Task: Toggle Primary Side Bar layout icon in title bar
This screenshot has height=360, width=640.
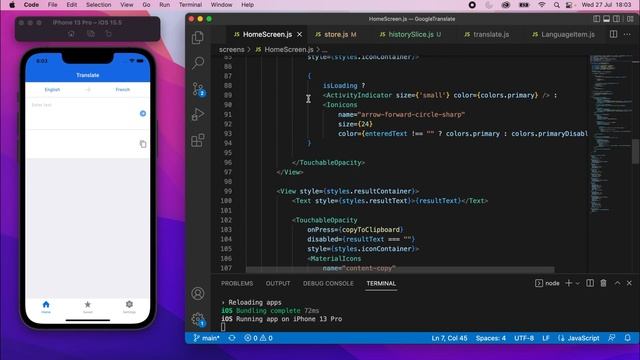Action: (x=596, y=19)
